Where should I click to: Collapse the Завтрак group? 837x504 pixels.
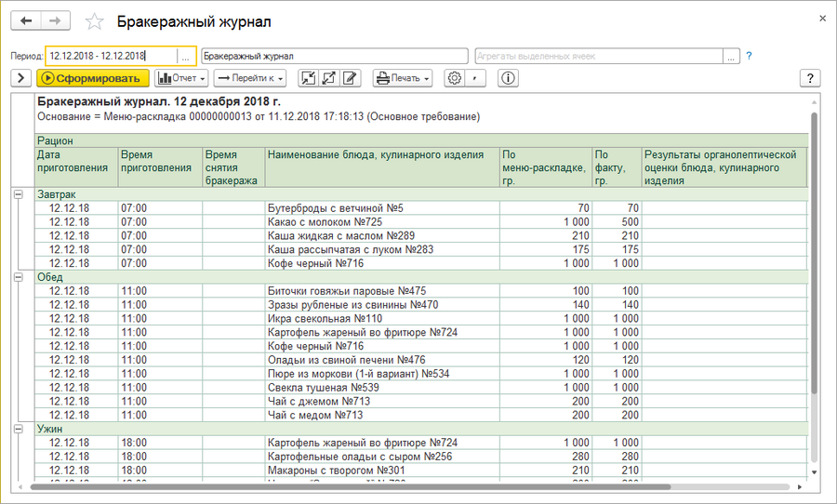pyautogui.click(x=18, y=194)
